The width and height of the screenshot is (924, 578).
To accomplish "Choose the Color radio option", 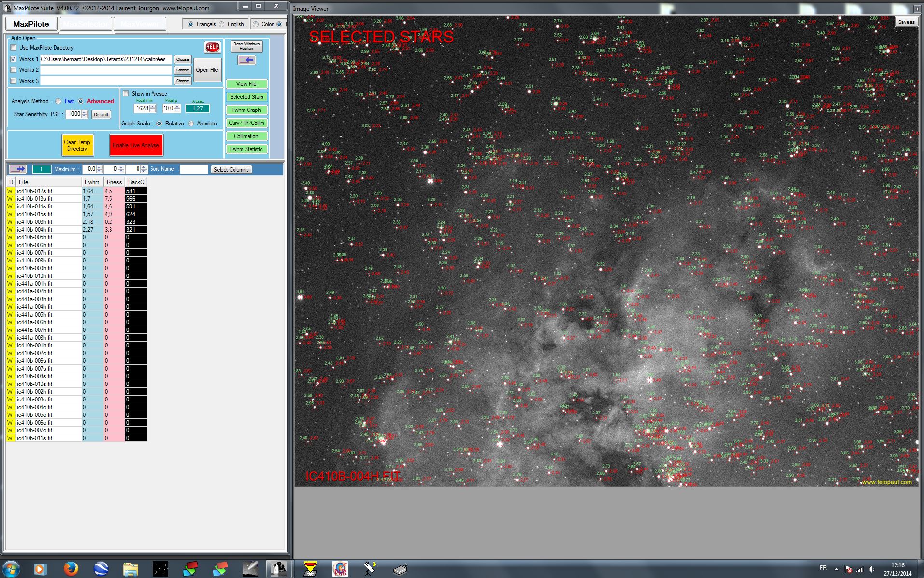I will point(256,24).
